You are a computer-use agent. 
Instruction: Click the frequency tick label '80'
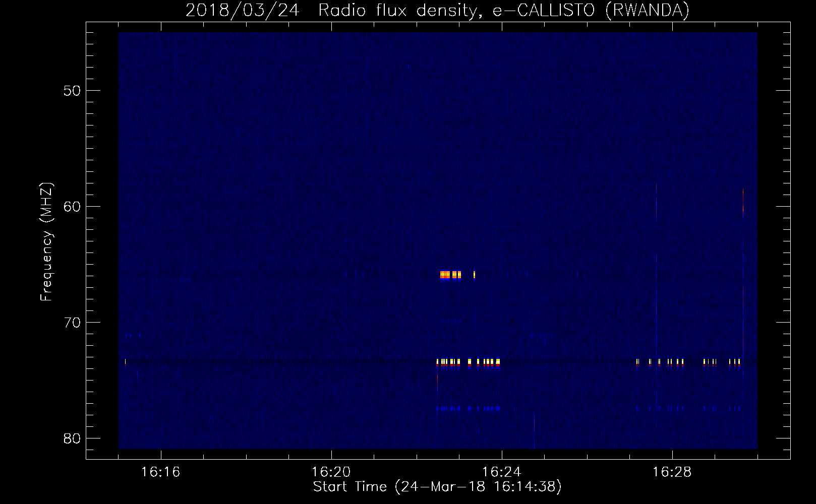pyautogui.click(x=71, y=438)
